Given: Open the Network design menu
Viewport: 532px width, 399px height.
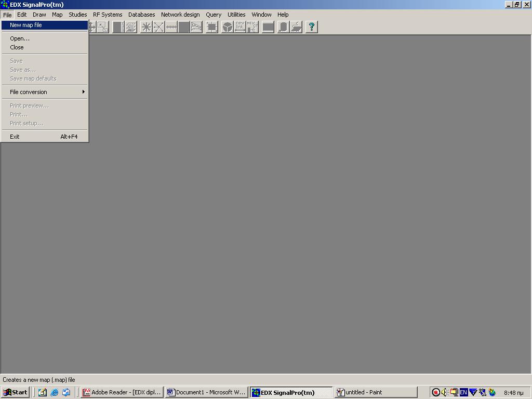Looking at the screenshot, I should pos(180,15).
